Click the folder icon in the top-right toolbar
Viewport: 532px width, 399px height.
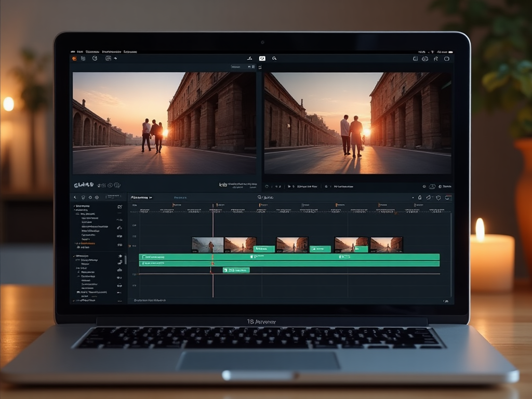[415, 59]
